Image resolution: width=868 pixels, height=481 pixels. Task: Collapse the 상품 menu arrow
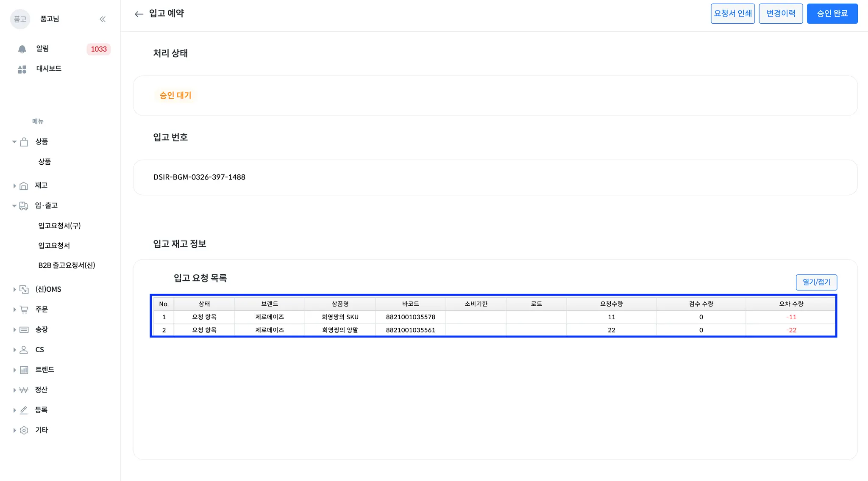[14, 142]
